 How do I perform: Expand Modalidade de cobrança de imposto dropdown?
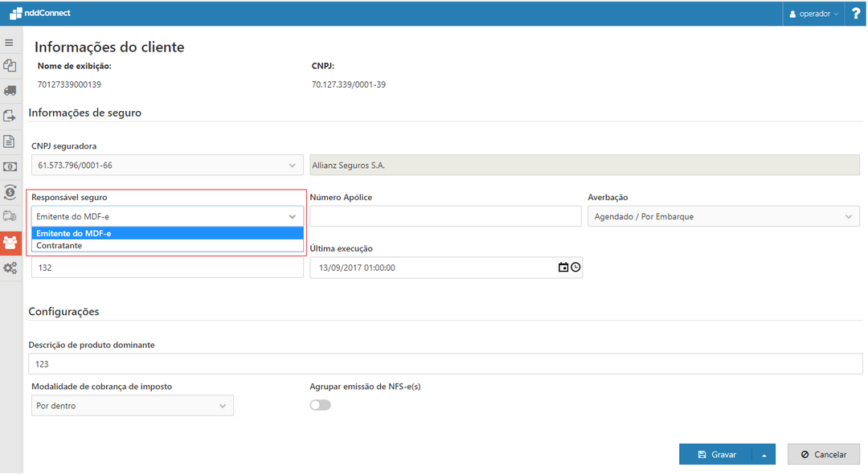223,406
